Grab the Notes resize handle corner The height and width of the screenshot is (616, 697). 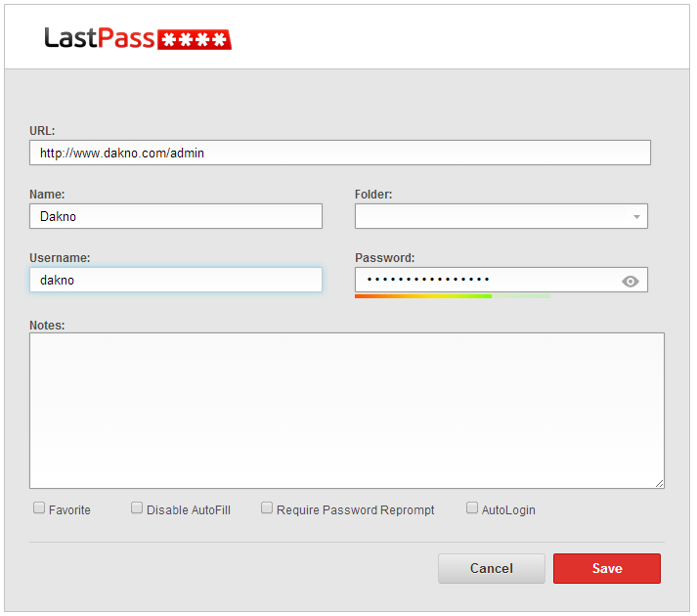[659, 483]
